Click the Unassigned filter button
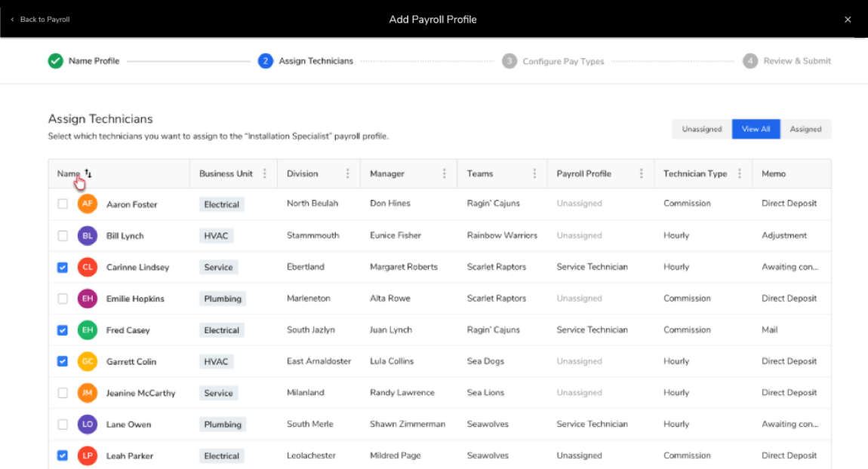 pyautogui.click(x=701, y=129)
